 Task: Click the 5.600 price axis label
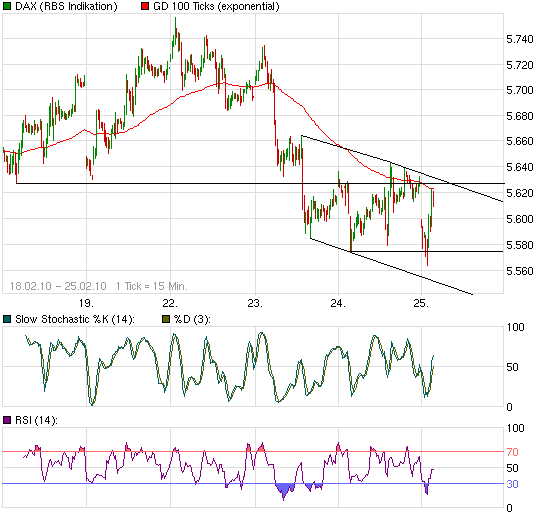pos(520,219)
